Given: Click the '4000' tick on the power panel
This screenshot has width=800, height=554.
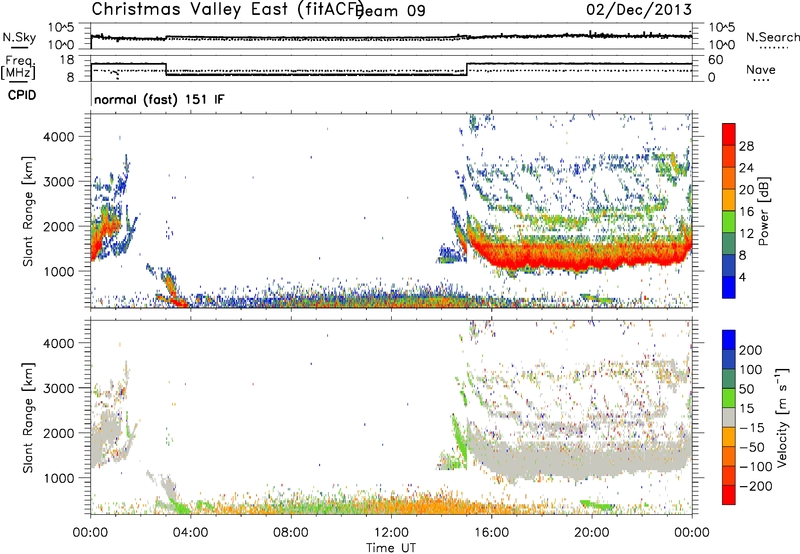Looking at the screenshot, I should pyautogui.click(x=59, y=137).
